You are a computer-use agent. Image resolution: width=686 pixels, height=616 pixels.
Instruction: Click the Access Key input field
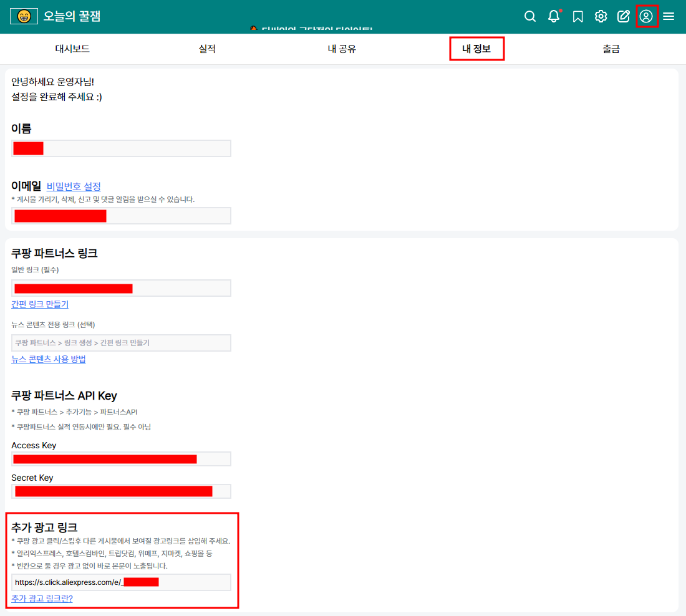tap(121, 459)
